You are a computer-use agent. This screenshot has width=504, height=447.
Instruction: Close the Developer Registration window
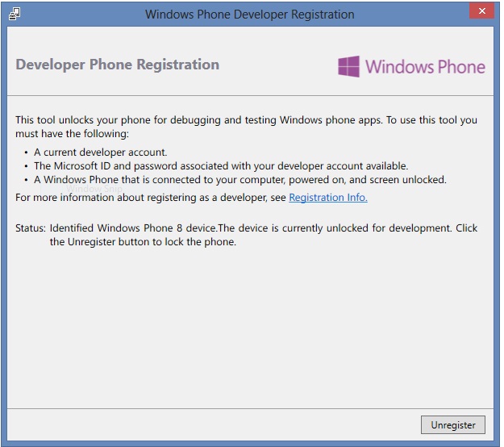pos(482,11)
